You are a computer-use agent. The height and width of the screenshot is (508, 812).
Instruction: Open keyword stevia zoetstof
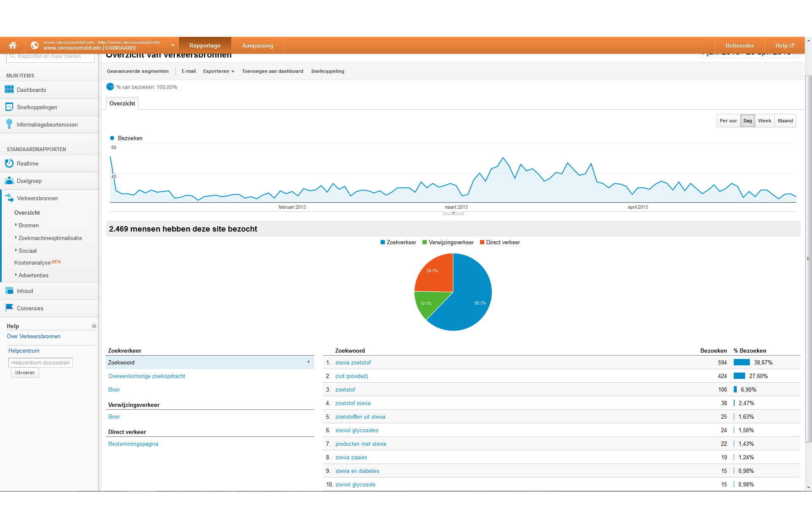coord(353,362)
